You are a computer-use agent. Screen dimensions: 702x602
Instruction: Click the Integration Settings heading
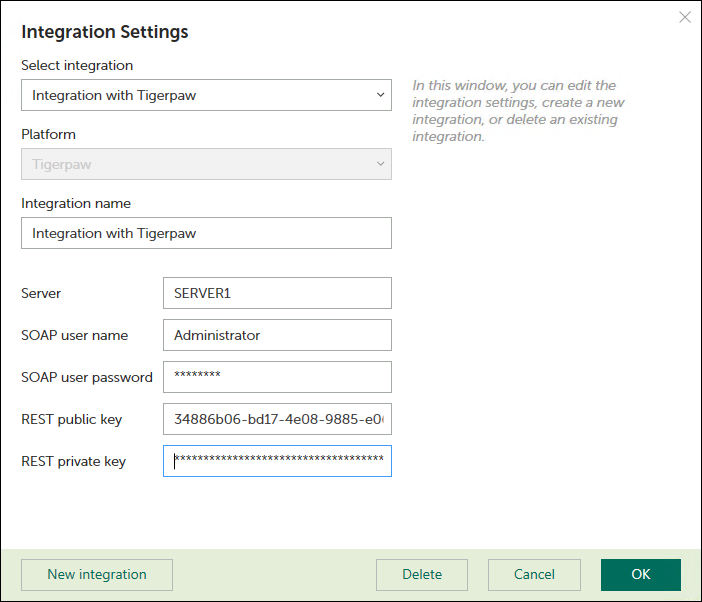pos(105,32)
